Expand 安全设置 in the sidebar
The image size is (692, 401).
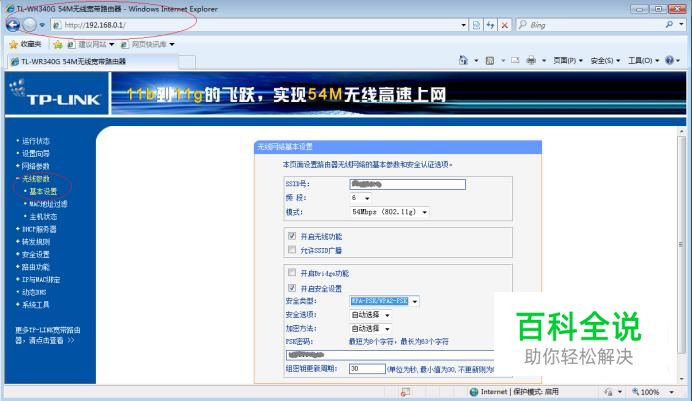coord(36,255)
